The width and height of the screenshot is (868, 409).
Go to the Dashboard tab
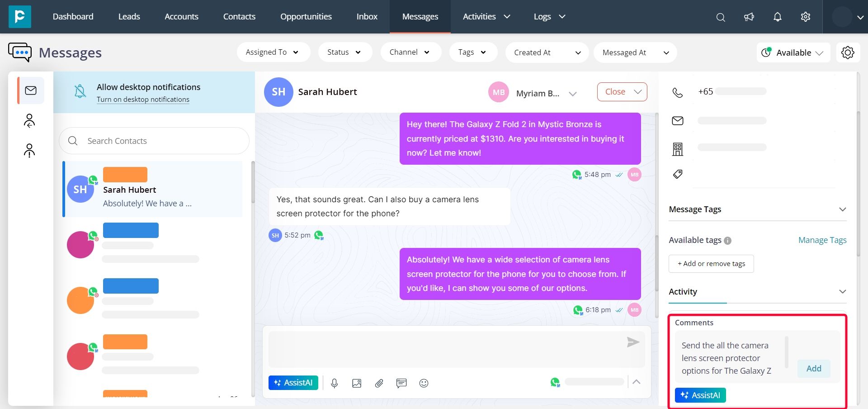coord(73,17)
